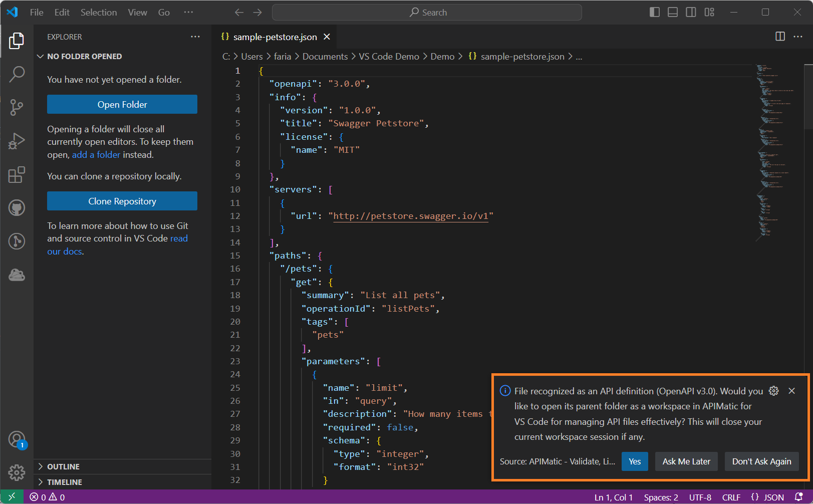This screenshot has height=504, width=813.
Task: Open the GitHub view in activity bar
Action: pos(17,207)
